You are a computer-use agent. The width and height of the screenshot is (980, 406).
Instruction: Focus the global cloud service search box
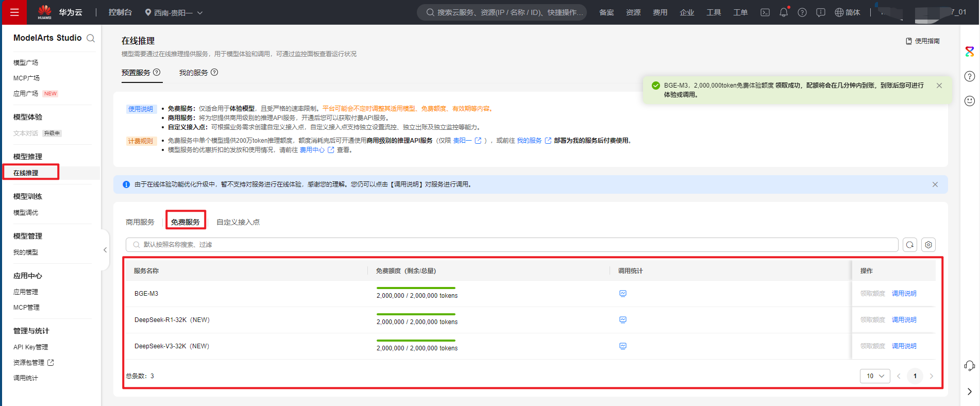pyautogui.click(x=502, y=12)
